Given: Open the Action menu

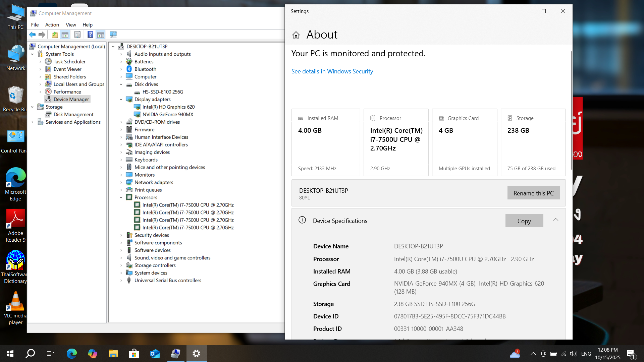Looking at the screenshot, I should 52,24.
